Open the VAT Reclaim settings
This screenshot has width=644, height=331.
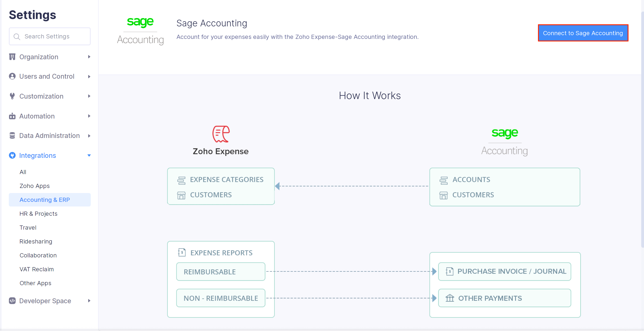pyautogui.click(x=37, y=269)
